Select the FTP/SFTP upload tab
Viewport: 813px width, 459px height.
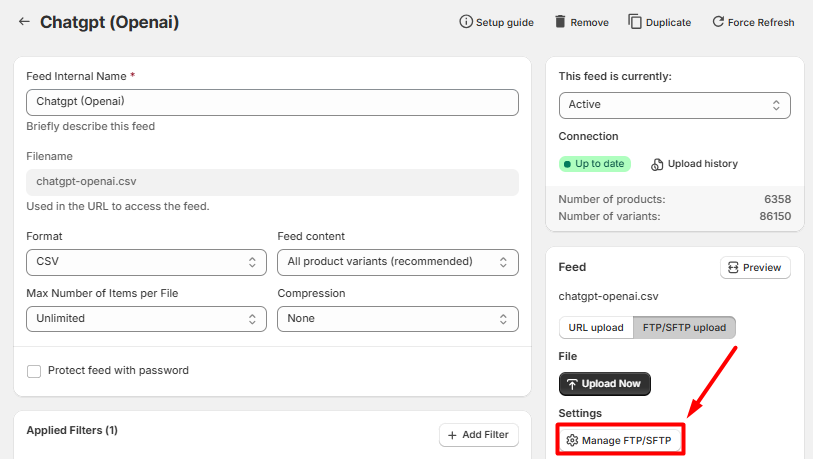point(684,328)
